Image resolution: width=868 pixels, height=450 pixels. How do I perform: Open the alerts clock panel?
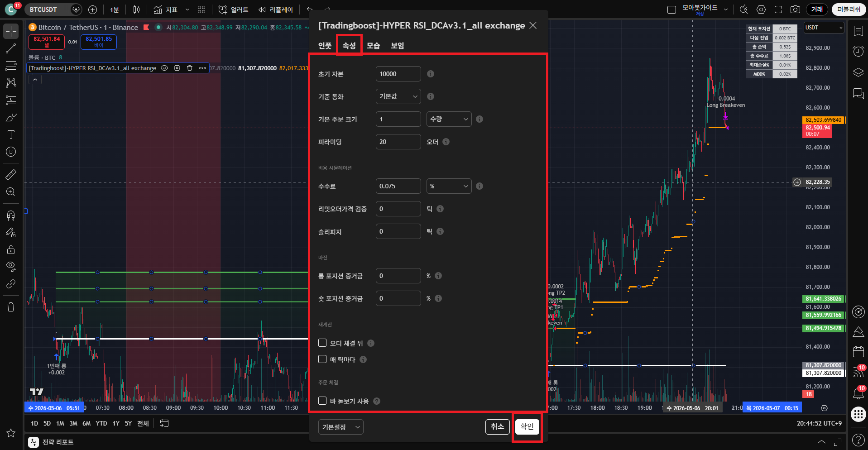[x=858, y=51]
